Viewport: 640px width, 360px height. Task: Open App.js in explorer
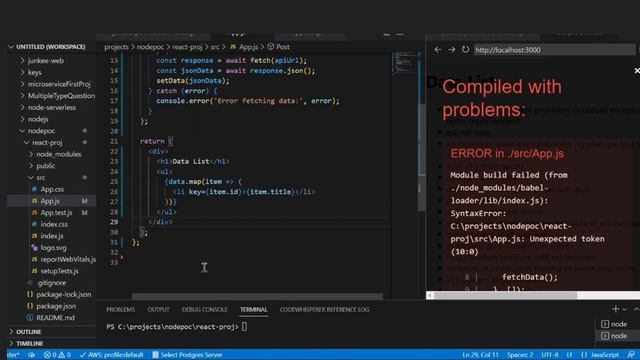pos(50,201)
